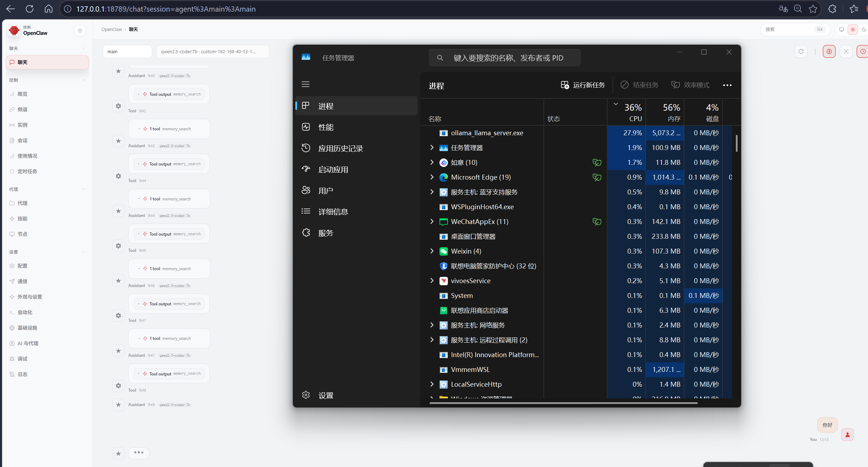The height and width of the screenshot is (467, 868).
Task: Click the gear avatar beside Tool 9:42 message
Action: point(118,106)
